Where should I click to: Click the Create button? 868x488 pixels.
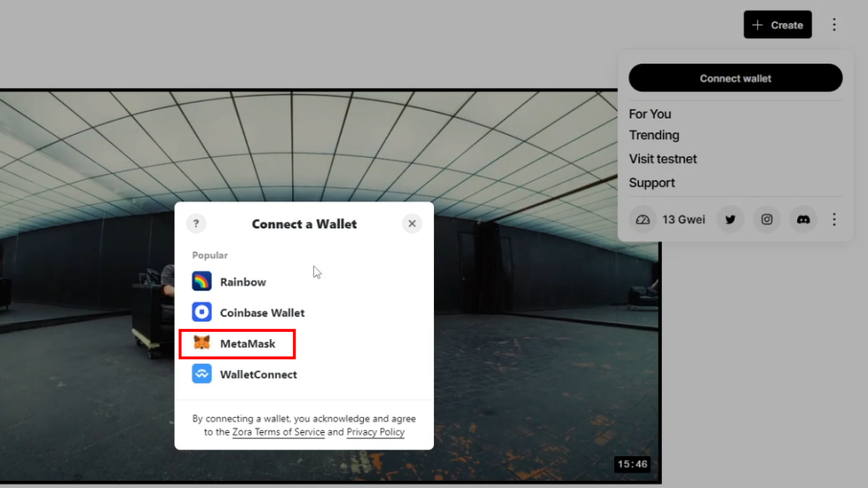coord(778,25)
